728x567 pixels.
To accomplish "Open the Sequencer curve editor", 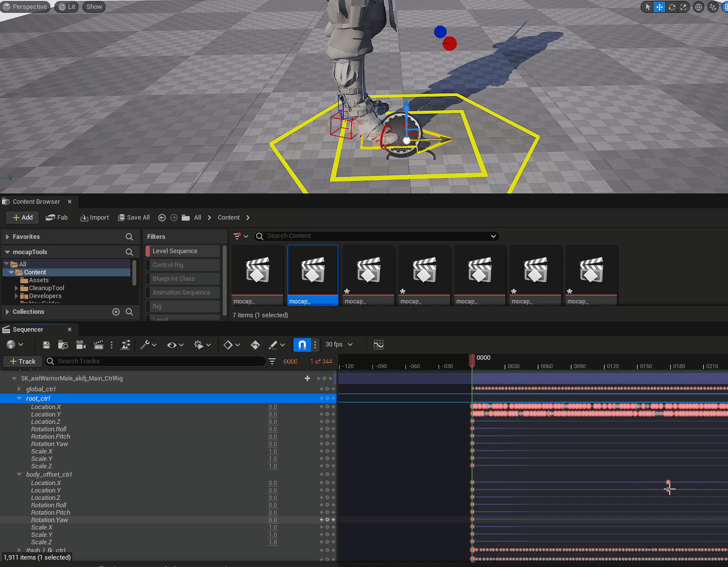I will pos(378,345).
